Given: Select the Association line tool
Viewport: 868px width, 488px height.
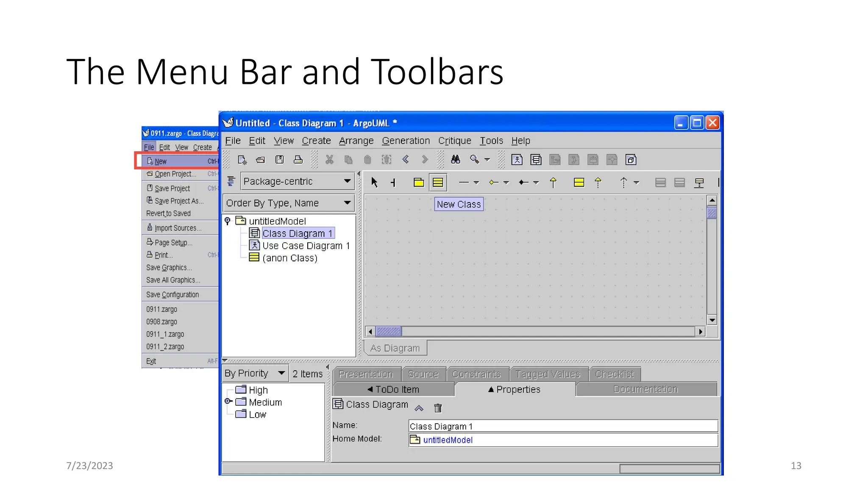Looking at the screenshot, I should tap(464, 183).
